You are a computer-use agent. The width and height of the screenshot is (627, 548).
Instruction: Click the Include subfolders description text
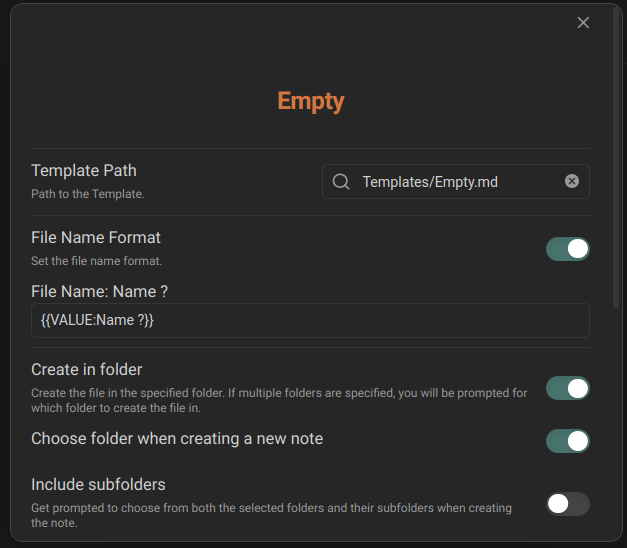pyautogui.click(x=272, y=516)
